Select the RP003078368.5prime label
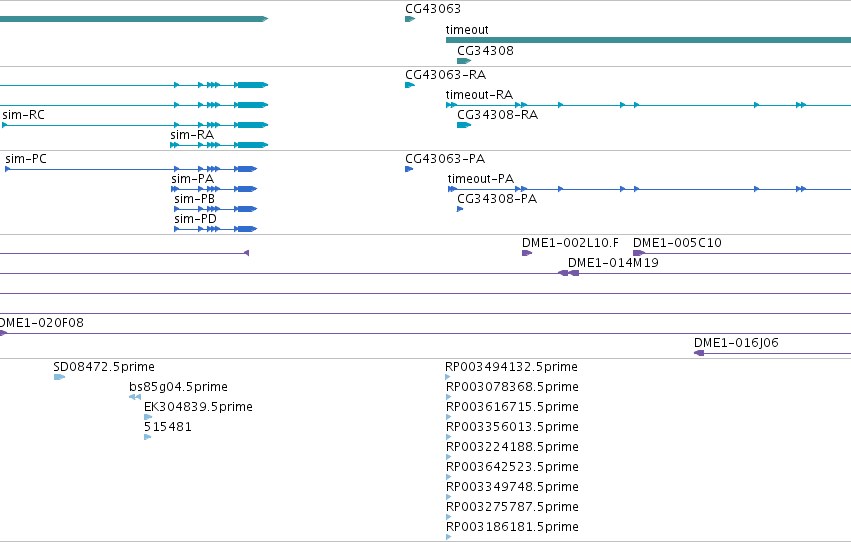 point(512,387)
